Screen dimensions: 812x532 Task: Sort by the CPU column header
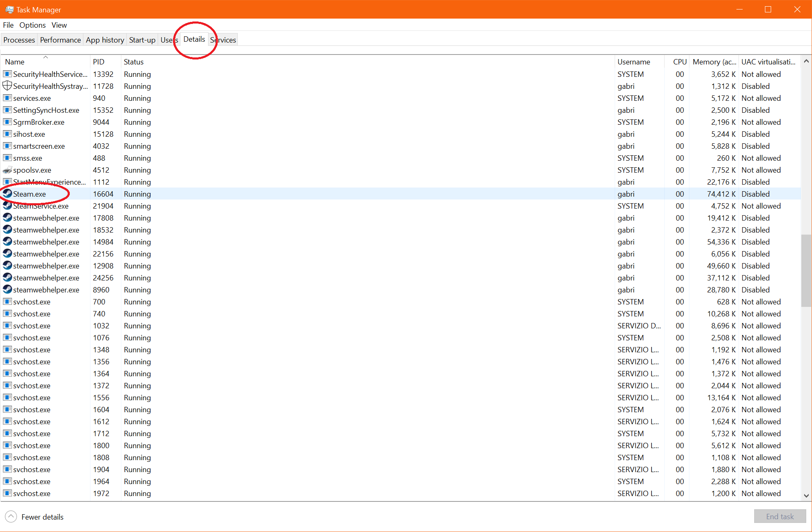(x=679, y=62)
